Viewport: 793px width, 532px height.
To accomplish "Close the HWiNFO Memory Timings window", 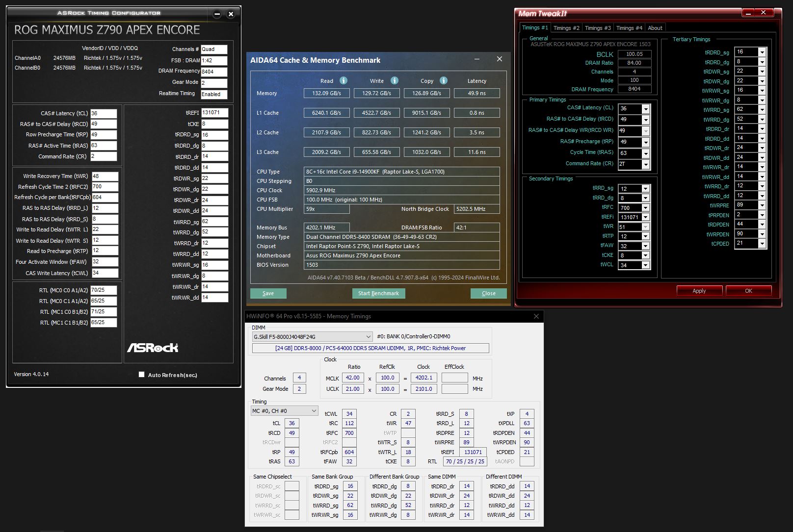I will point(536,316).
